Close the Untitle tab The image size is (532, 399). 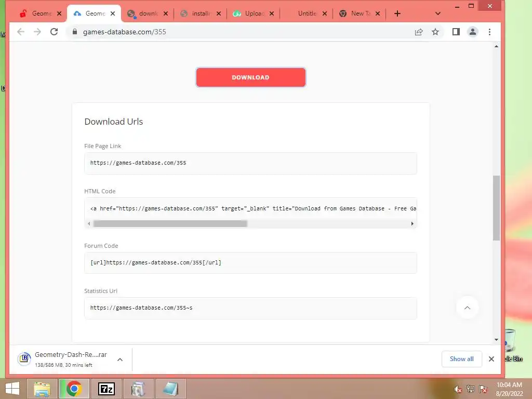click(x=325, y=14)
